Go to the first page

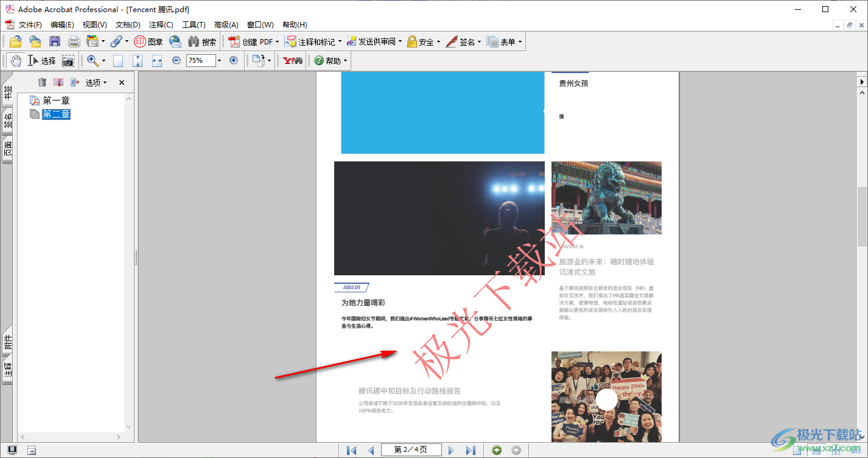352,450
